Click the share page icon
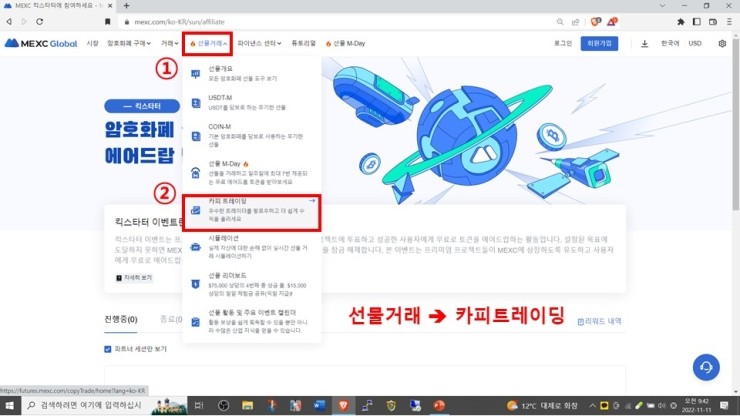 tap(575, 22)
